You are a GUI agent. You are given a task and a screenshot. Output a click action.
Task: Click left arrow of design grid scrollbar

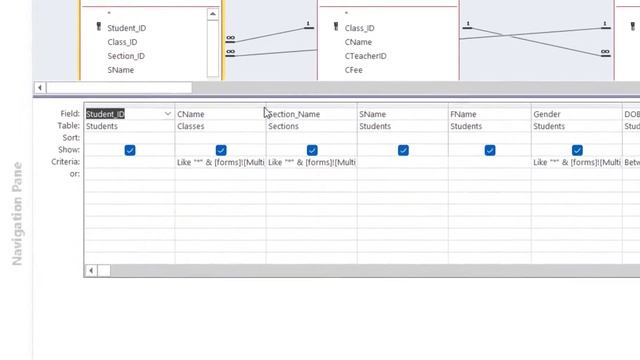(x=91, y=270)
